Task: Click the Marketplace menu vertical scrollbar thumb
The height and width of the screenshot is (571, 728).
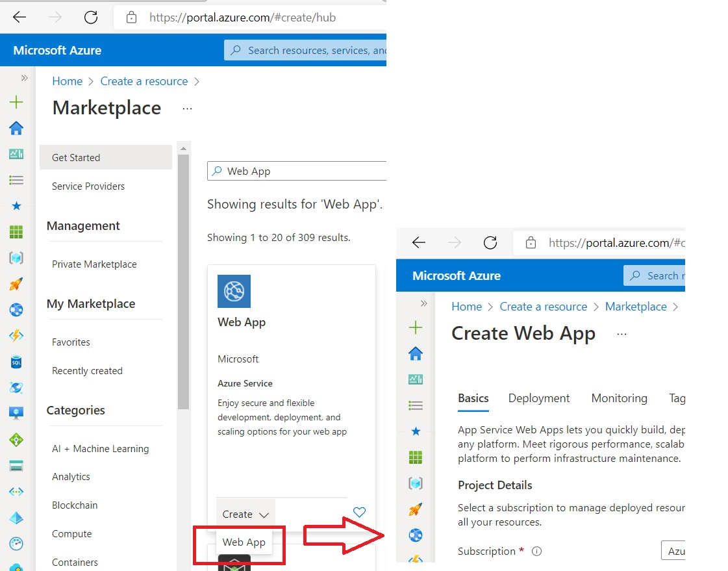Action: coord(183,282)
